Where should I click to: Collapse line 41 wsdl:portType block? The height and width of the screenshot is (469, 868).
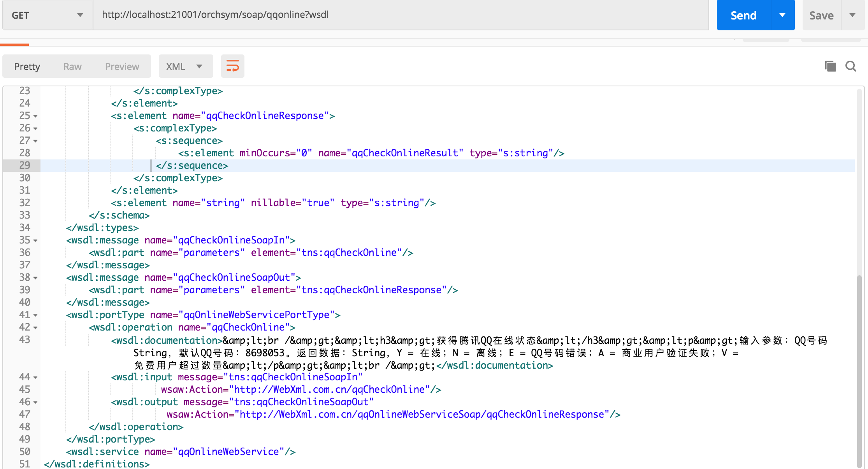click(35, 315)
